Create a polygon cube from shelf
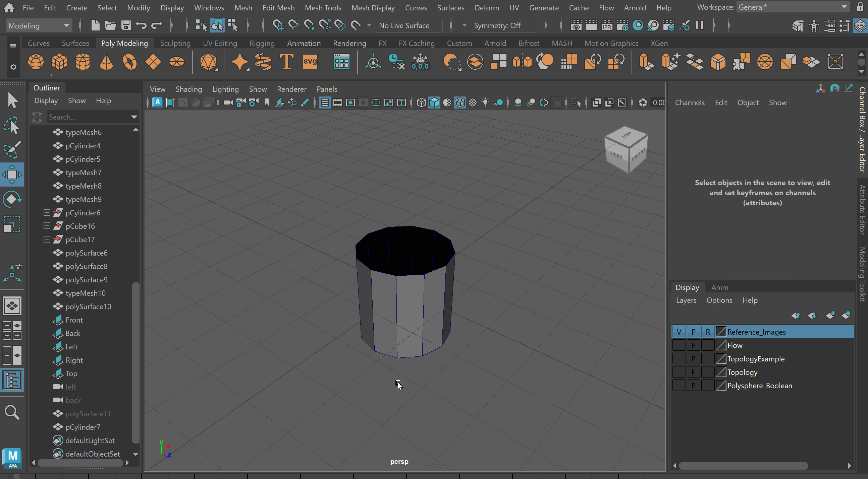 pyautogui.click(x=59, y=62)
